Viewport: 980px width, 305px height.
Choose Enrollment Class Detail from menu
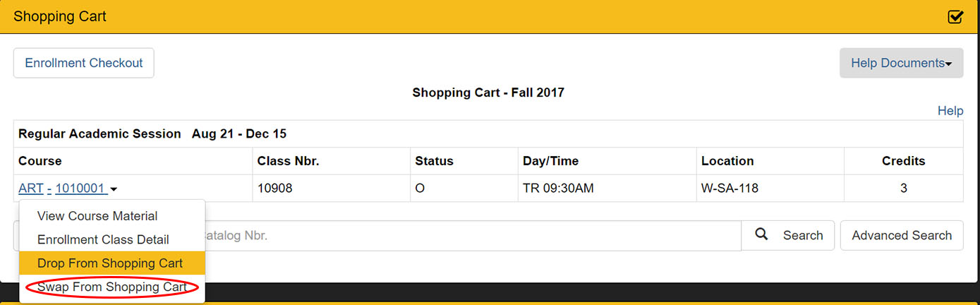(x=103, y=239)
